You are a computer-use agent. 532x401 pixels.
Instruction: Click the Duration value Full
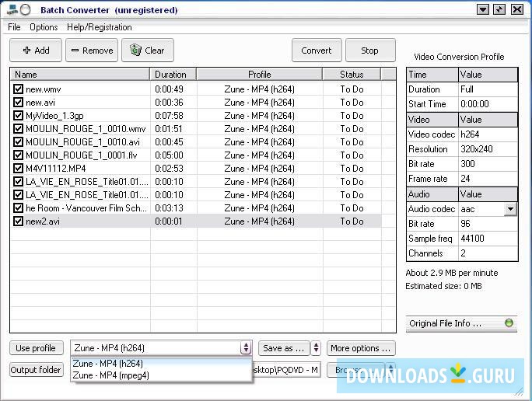click(467, 89)
